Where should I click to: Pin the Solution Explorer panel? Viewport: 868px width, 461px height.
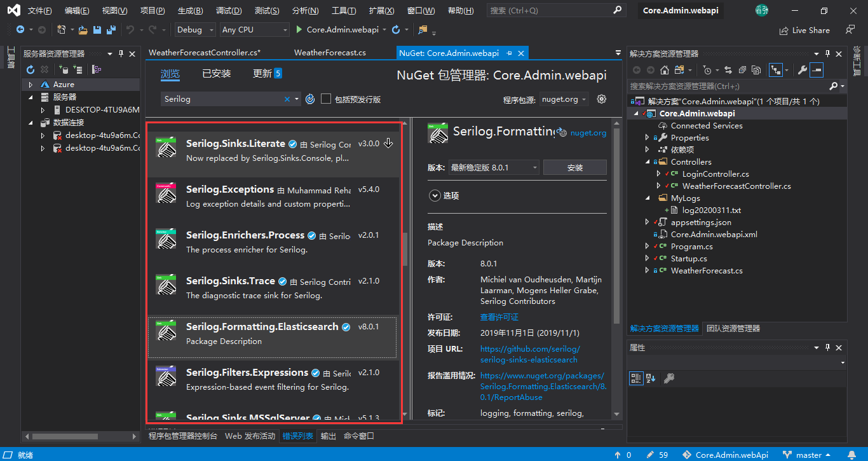827,54
